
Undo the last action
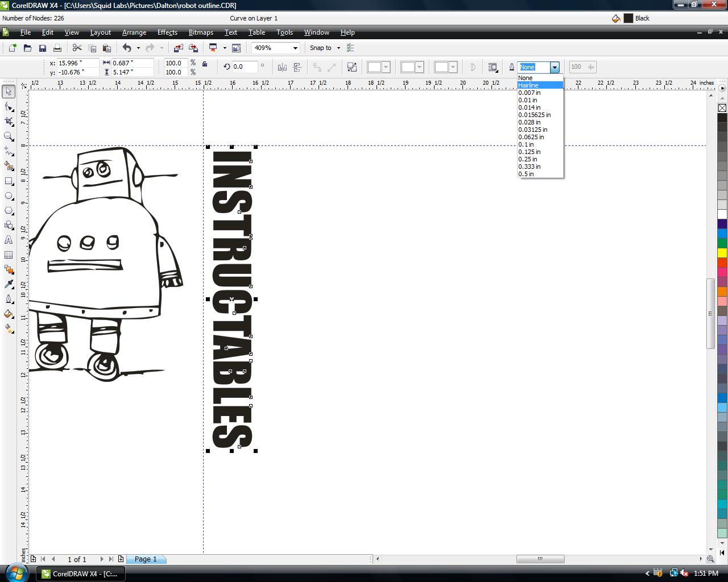click(x=127, y=48)
